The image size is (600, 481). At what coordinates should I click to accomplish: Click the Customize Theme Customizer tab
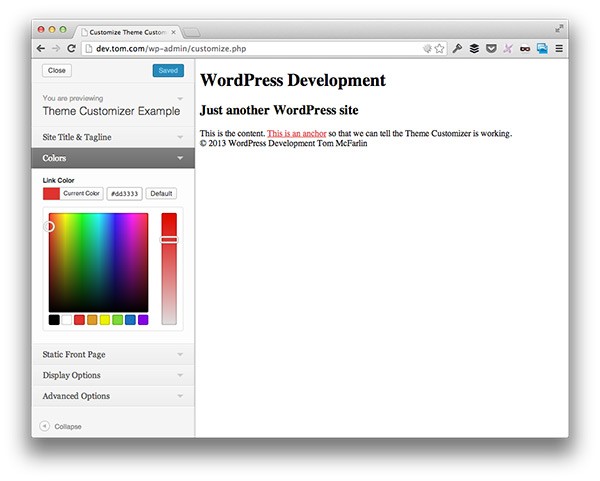[126, 32]
